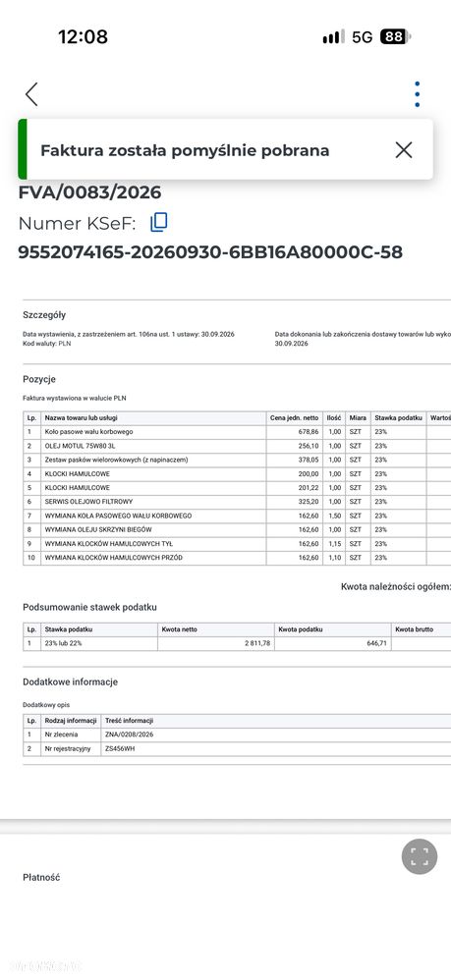Tap the 'Płatność' section heading
The height and width of the screenshot is (980, 451).
42,878
